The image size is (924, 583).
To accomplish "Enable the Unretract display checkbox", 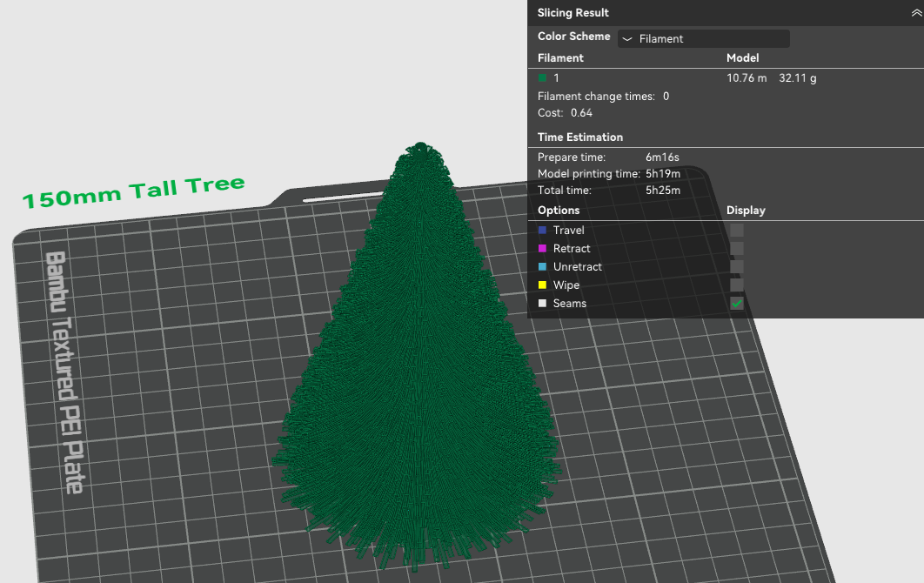I will click(737, 266).
